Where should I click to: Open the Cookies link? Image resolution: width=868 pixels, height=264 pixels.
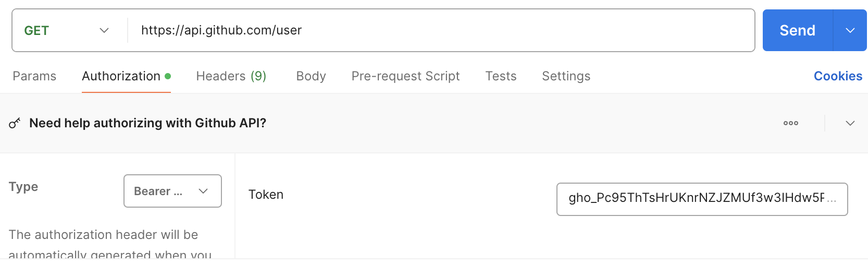[838, 76]
